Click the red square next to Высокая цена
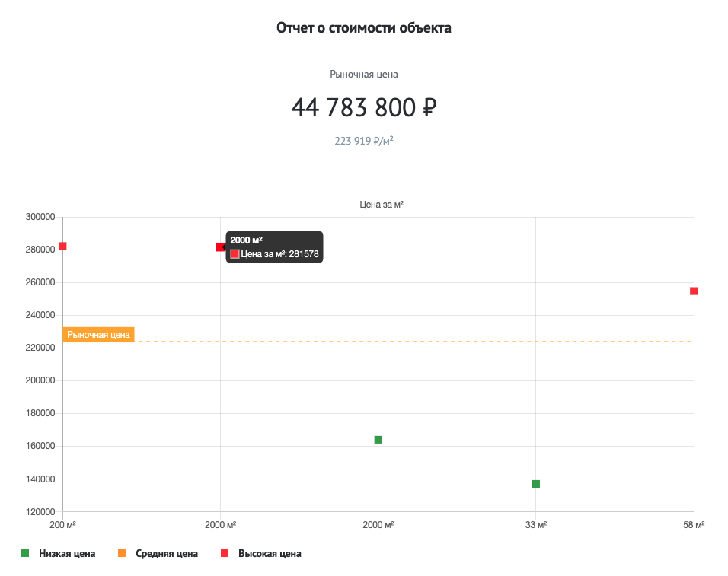This screenshot has width=728, height=576. point(224,554)
